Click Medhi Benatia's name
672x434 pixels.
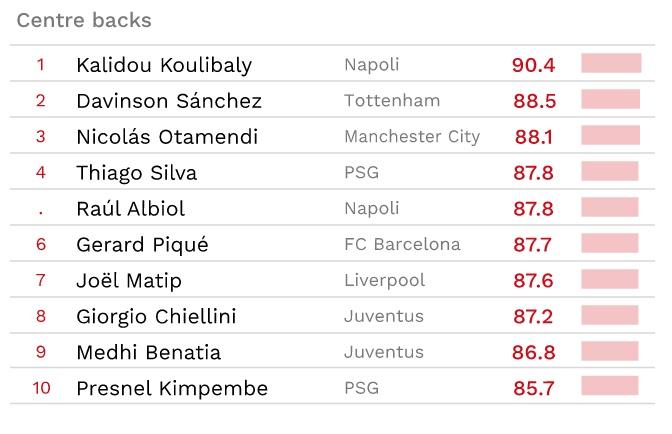[x=149, y=353]
